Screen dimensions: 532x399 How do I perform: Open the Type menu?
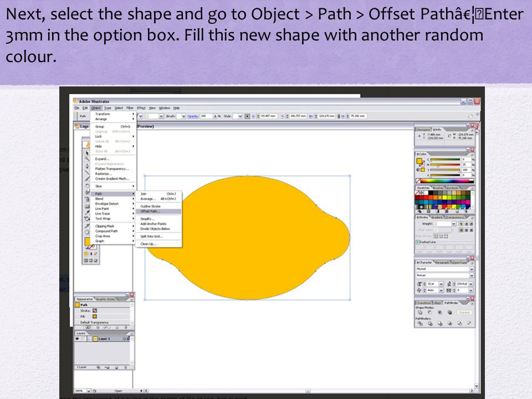pos(108,108)
